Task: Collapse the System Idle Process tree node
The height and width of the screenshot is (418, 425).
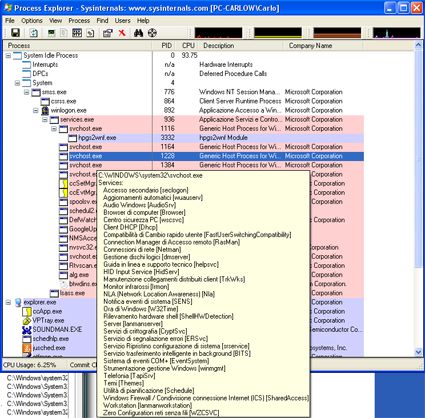Action: (x=8, y=56)
